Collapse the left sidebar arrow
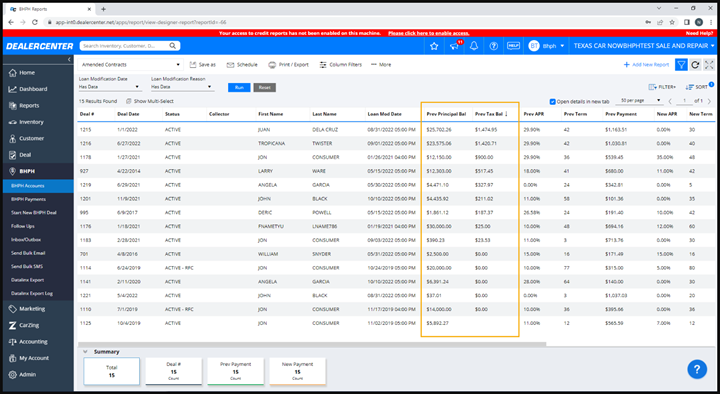Screen dimensions: 720x394 (69, 59)
